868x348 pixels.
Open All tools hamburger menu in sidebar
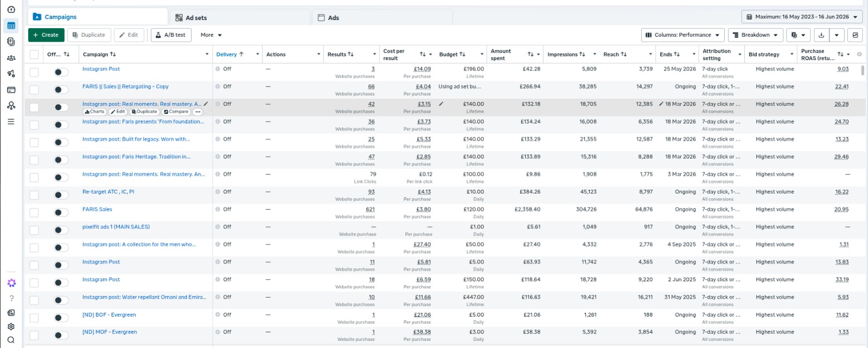click(11, 121)
